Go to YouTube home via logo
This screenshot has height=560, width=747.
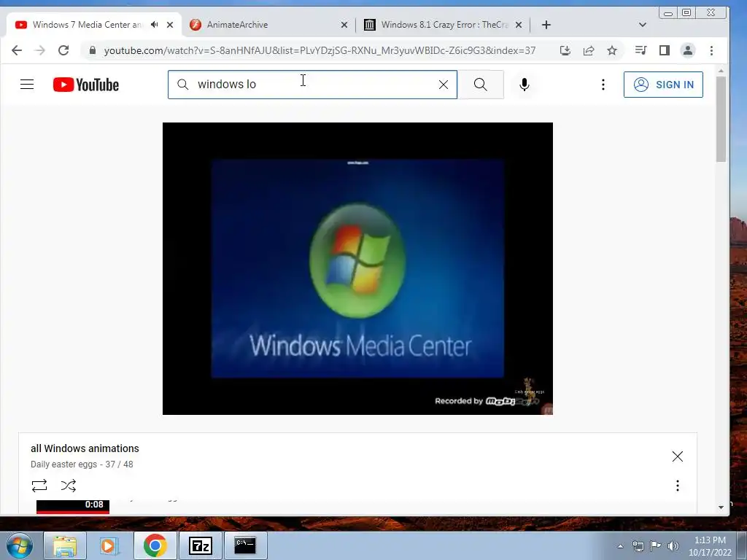tap(86, 85)
